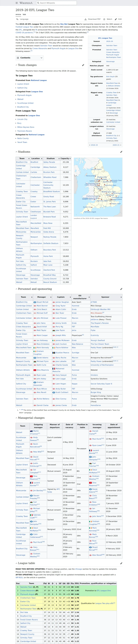Open top goalscorer Eoin Doyle link
This screenshot has height=644, width=138.
click(110, 77)
